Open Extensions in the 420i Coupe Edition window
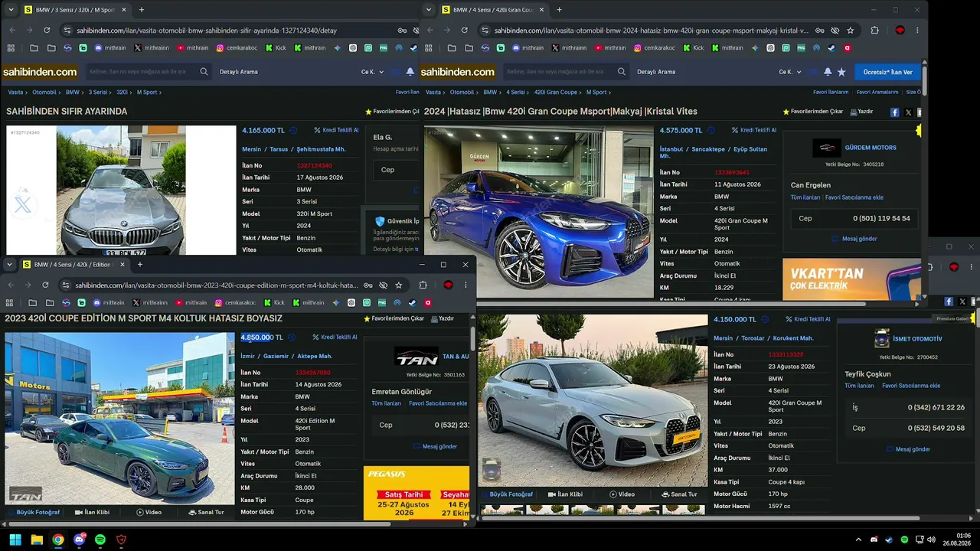 pyautogui.click(x=423, y=285)
